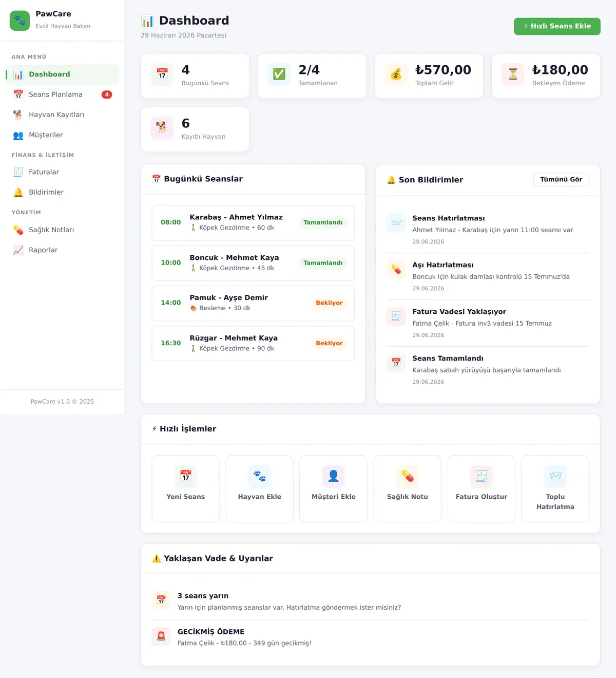Click the Tamamlandı badge on Boncuk session
The width and height of the screenshot is (616, 678).
pos(323,263)
